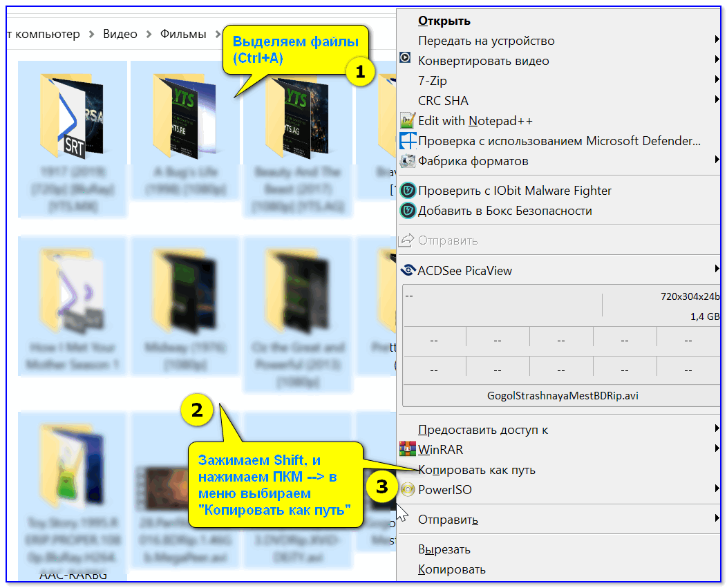Image resolution: width=727 pixels, height=588 pixels.
Task: Choose Добавить в Бокс Безопасности
Action: pyautogui.click(x=505, y=211)
